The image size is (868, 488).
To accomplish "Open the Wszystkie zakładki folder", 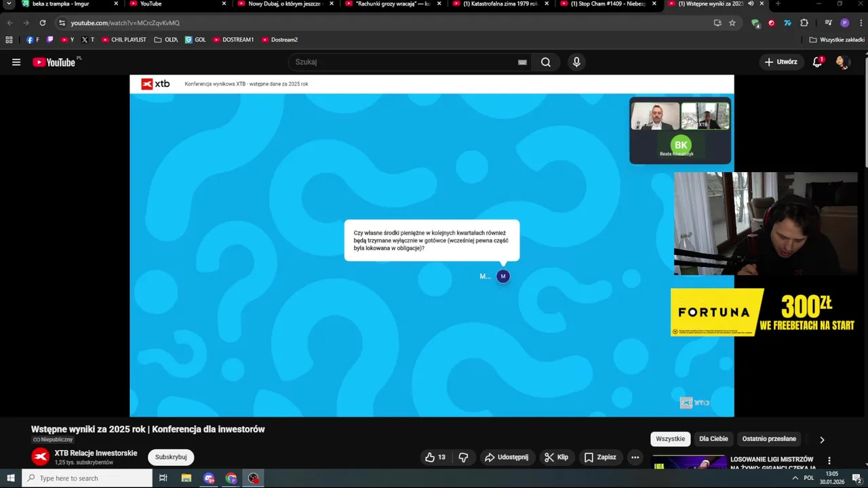I will click(x=837, y=40).
